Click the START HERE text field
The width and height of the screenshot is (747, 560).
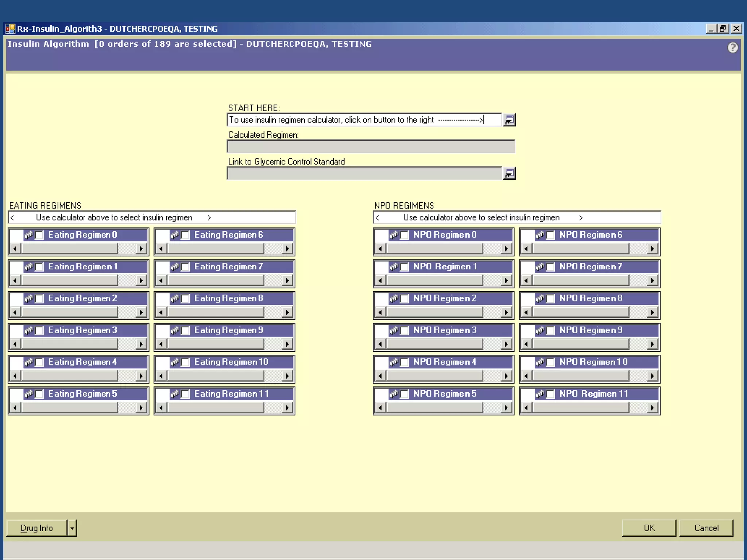tap(364, 120)
